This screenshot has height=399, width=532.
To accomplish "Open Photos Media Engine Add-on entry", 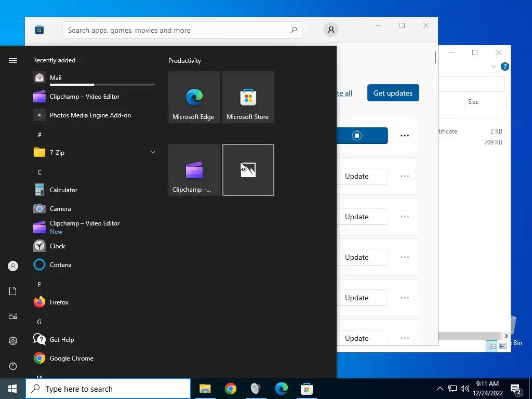I will point(94,115).
